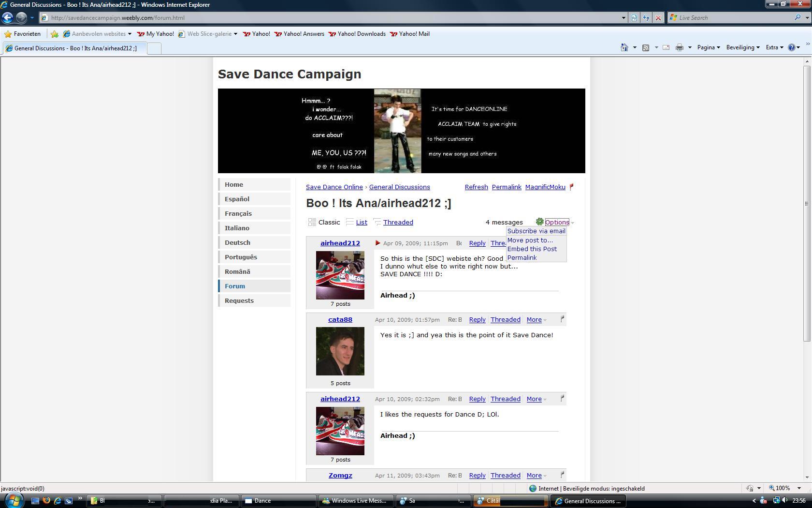Expand the Pagina dropdown menu

click(708, 47)
